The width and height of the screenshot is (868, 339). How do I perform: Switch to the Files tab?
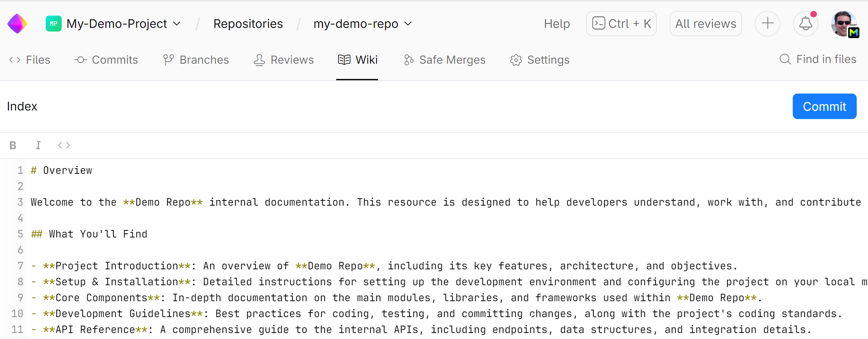pyautogui.click(x=30, y=60)
